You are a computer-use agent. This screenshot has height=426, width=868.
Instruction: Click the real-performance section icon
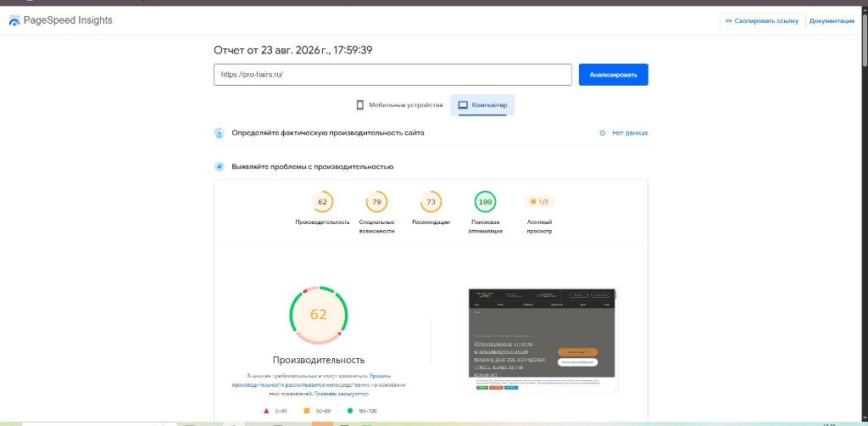(220, 133)
